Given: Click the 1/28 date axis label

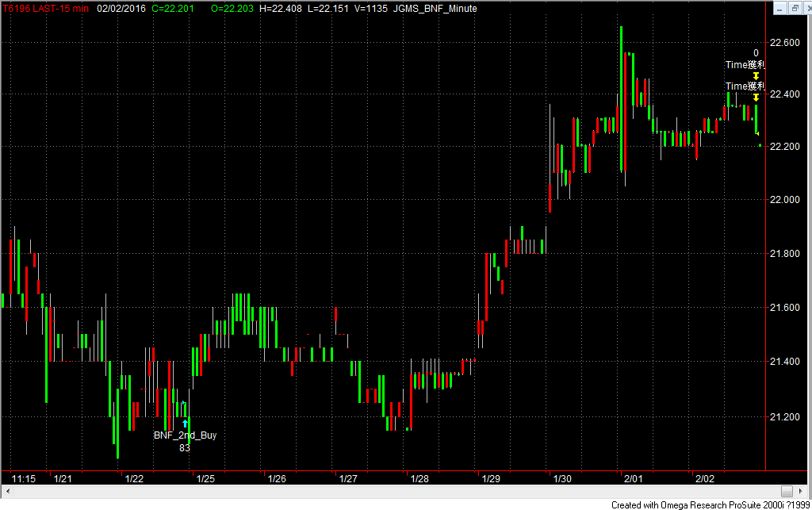Looking at the screenshot, I should (x=419, y=479).
